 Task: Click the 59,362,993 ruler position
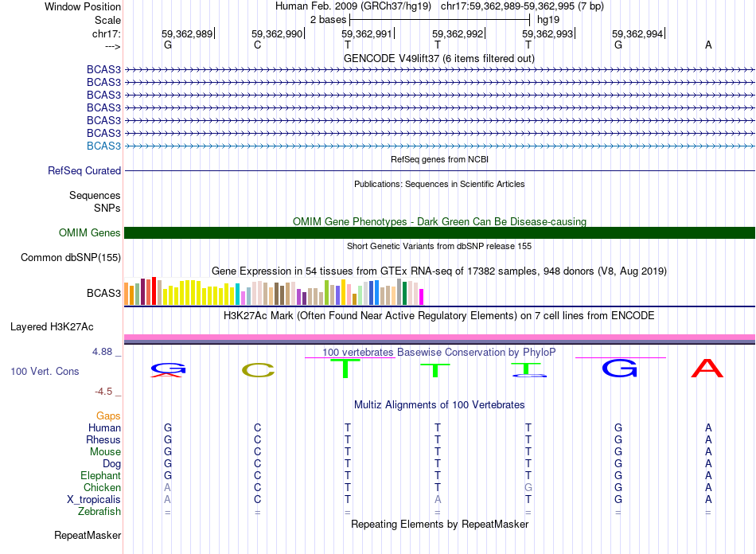point(548,33)
